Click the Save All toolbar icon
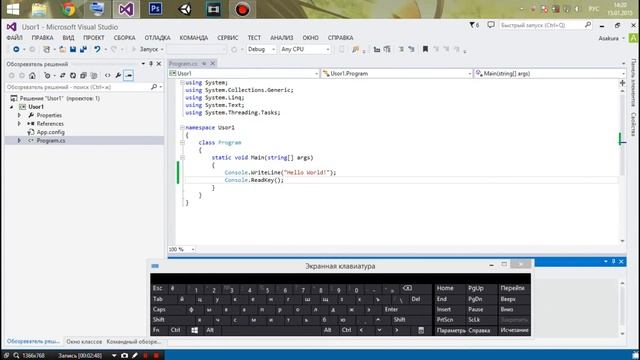The width and height of the screenshot is (640, 360). (x=83, y=49)
